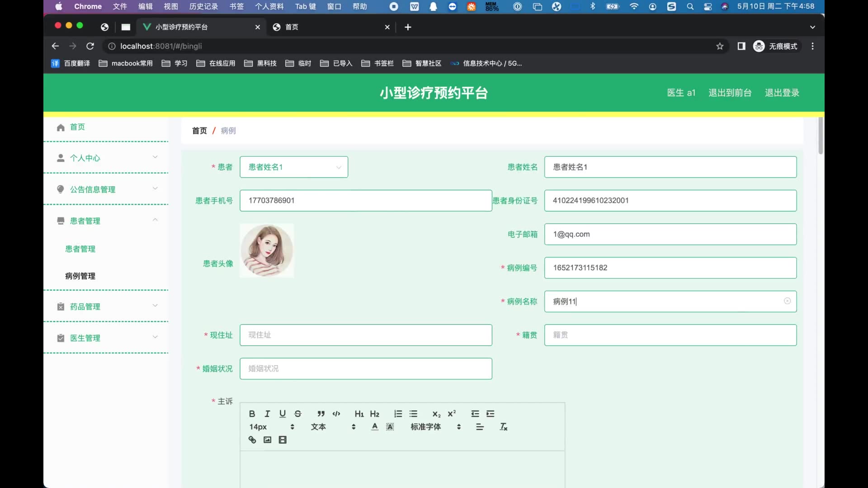Toggle bold formatting in the editor
This screenshot has height=488, width=868.
(252, 414)
